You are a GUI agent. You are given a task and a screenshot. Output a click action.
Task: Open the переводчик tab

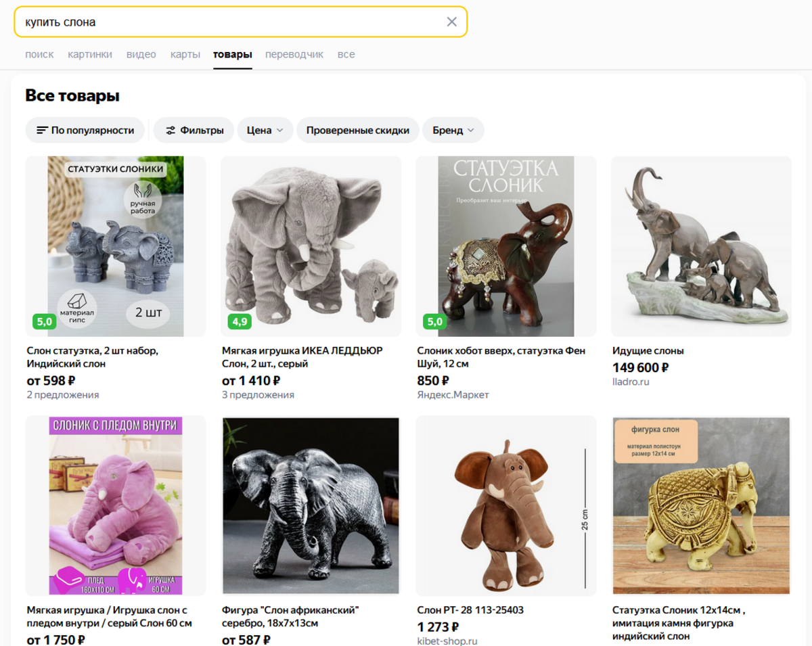pos(294,54)
